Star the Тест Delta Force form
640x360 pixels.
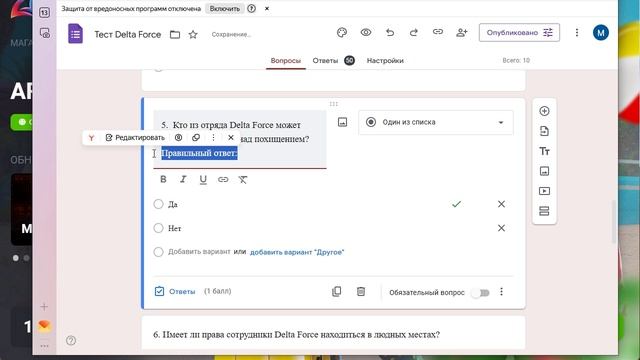pyautogui.click(x=193, y=35)
